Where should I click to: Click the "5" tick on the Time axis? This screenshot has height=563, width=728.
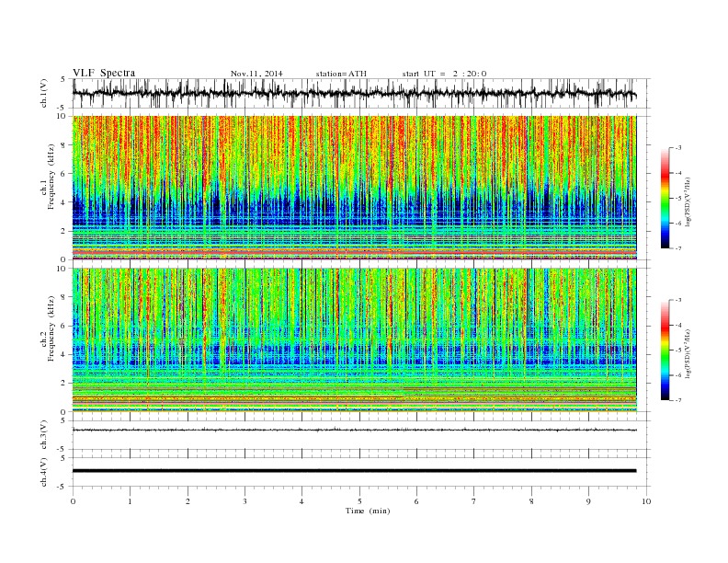coord(359,501)
